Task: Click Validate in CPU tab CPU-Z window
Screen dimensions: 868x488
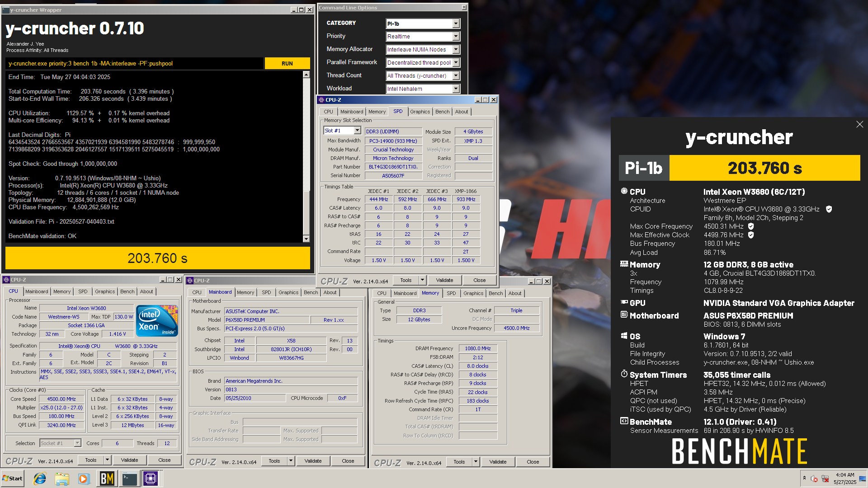Action: [129, 460]
